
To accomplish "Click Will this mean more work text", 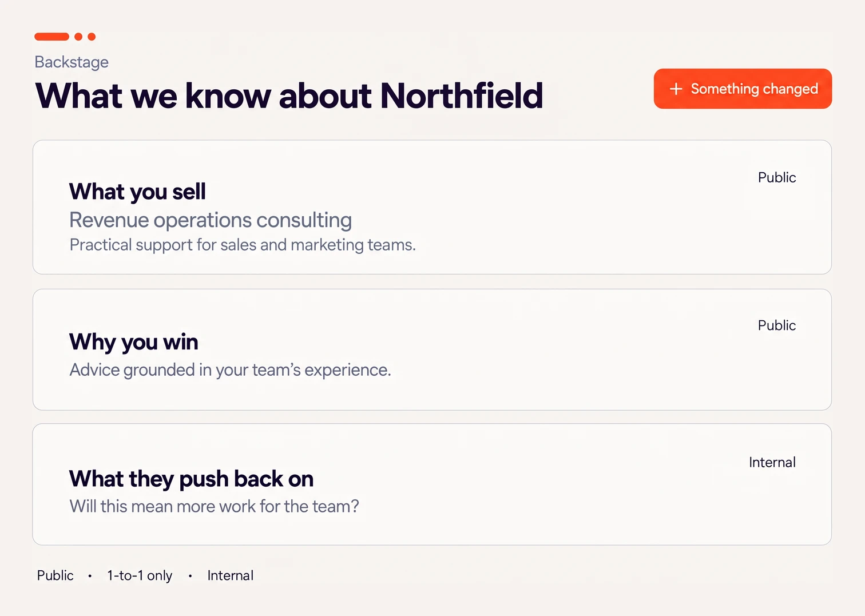I will 214,506.
